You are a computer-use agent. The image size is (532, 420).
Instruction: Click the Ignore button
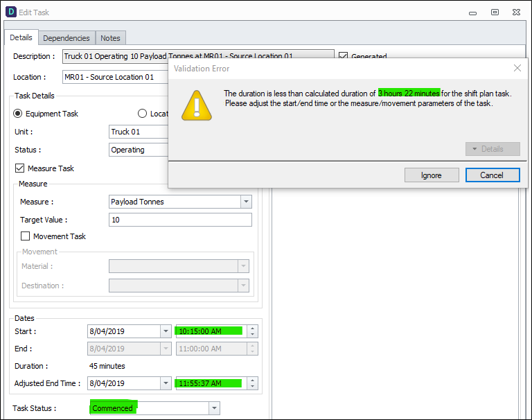click(x=432, y=175)
